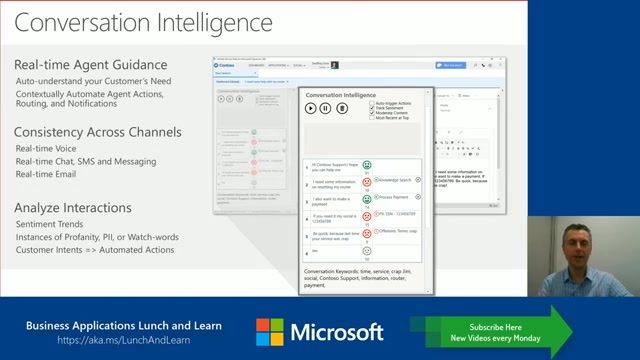Click pause button in faded background Conversation panel
Image resolution: width=640 pixels, height=360 pixels.
230,99
